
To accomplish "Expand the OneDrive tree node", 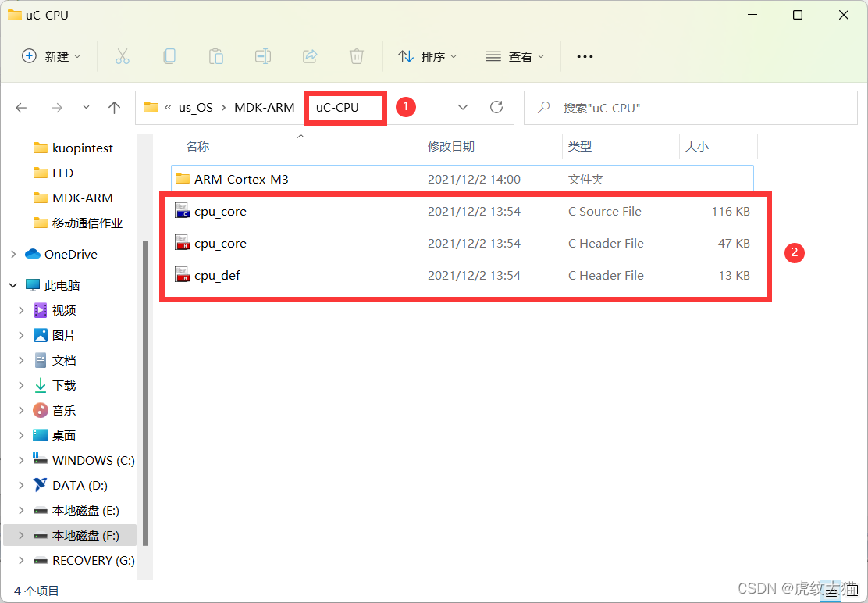I will pyautogui.click(x=13, y=254).
